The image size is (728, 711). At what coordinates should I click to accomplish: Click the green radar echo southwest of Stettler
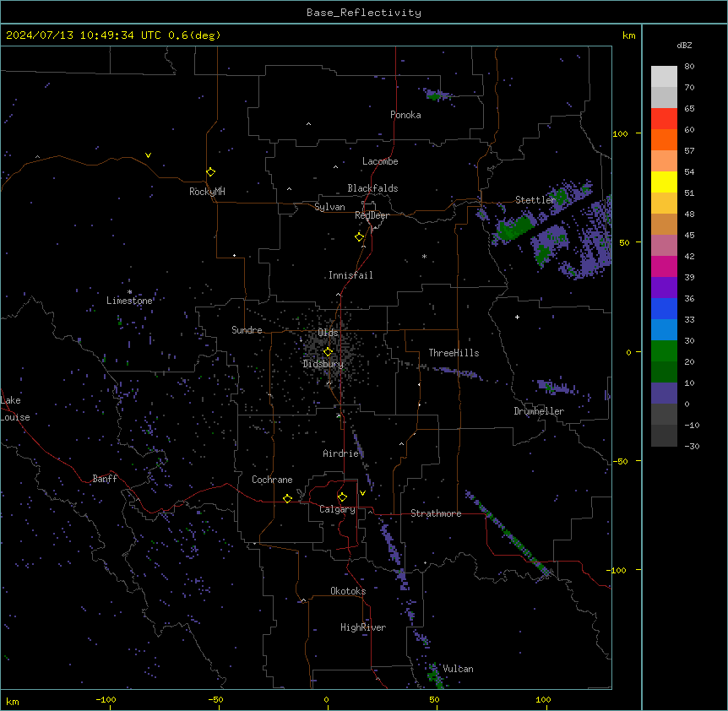click(x=514, y=227)
